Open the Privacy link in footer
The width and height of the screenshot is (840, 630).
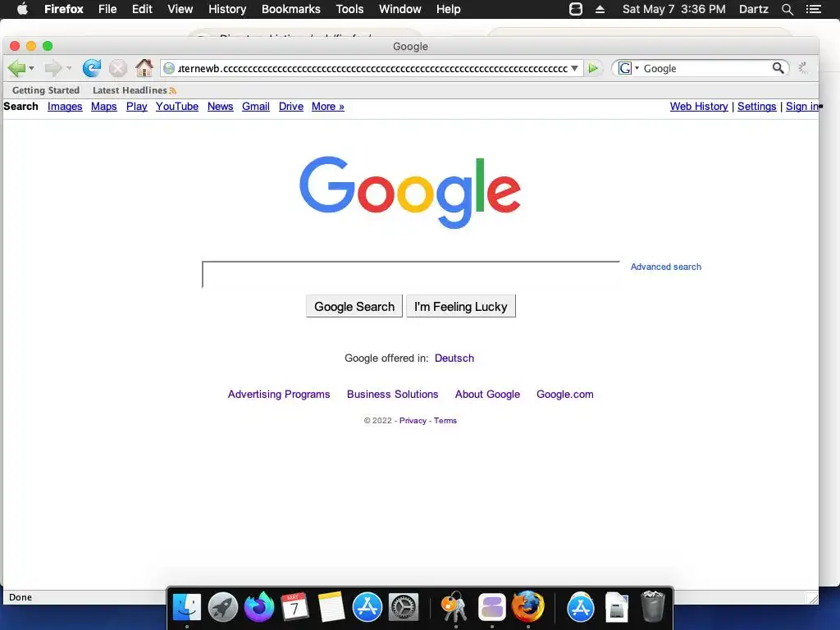coord(413,421)
